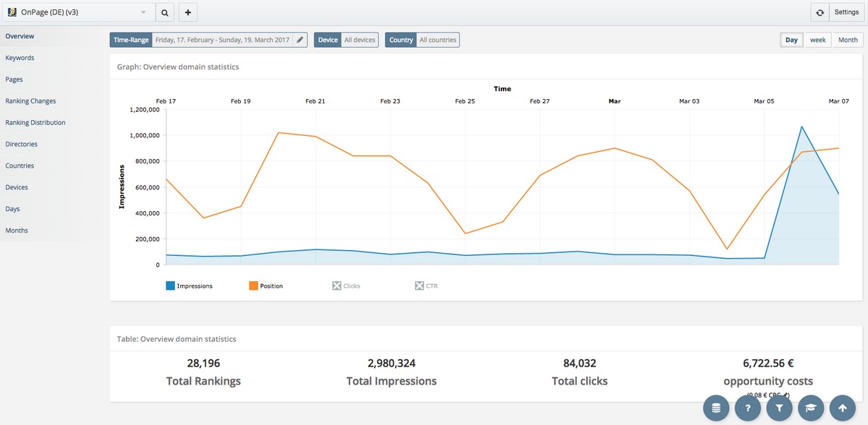Enable the CTR series in legend

coord(427,286)
